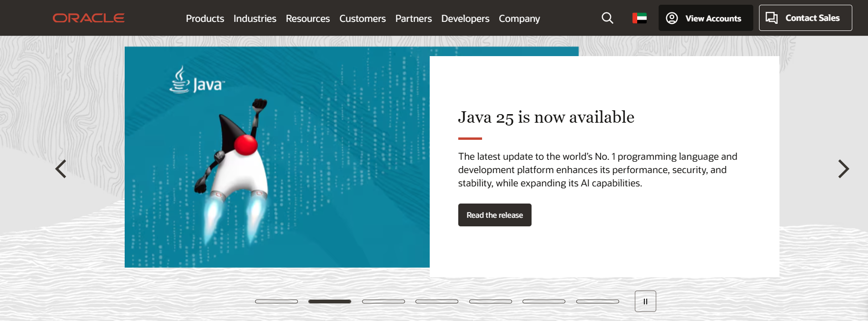This screenshot has height=321, width=868.
Task: Pause the carousel autoplay
Action: point(645,301)
